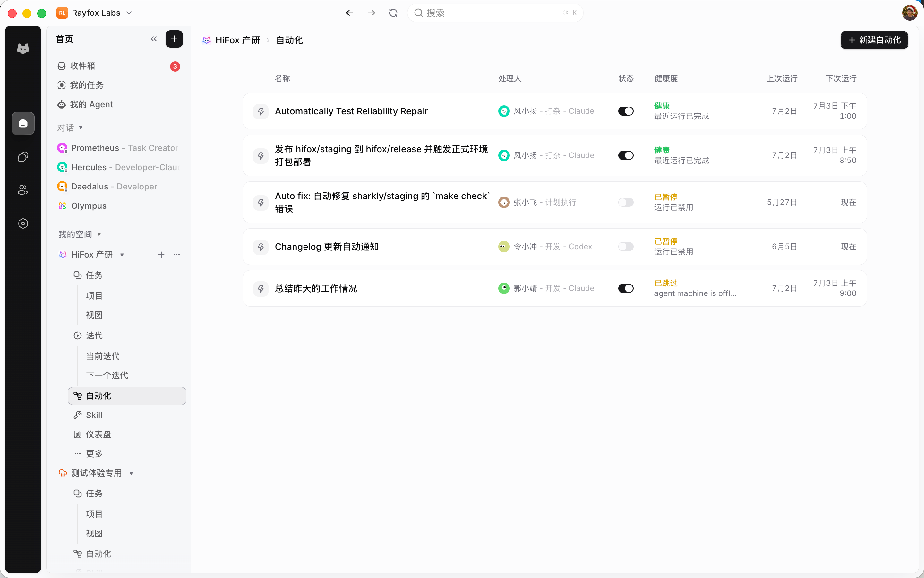The height and width of the screenshot is (578, 924).
Task: Open the more options dots next to HiFox 产研
Action: point(177,255)
